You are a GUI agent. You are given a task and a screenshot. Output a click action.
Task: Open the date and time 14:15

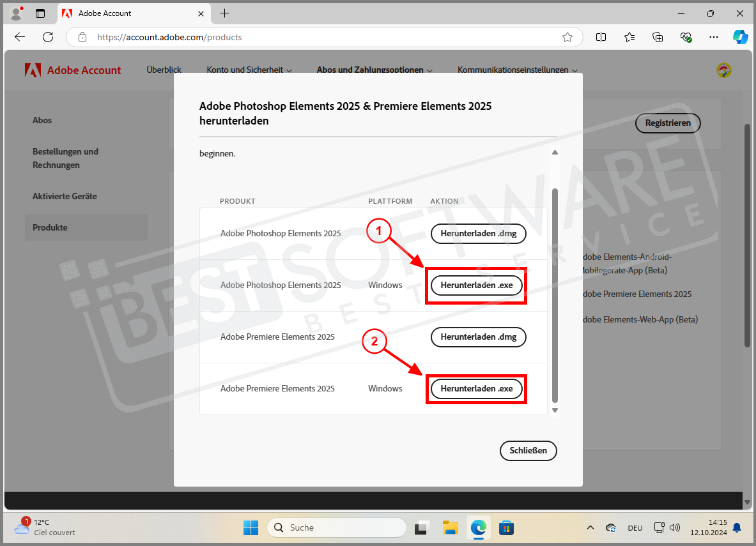(708, 527)
